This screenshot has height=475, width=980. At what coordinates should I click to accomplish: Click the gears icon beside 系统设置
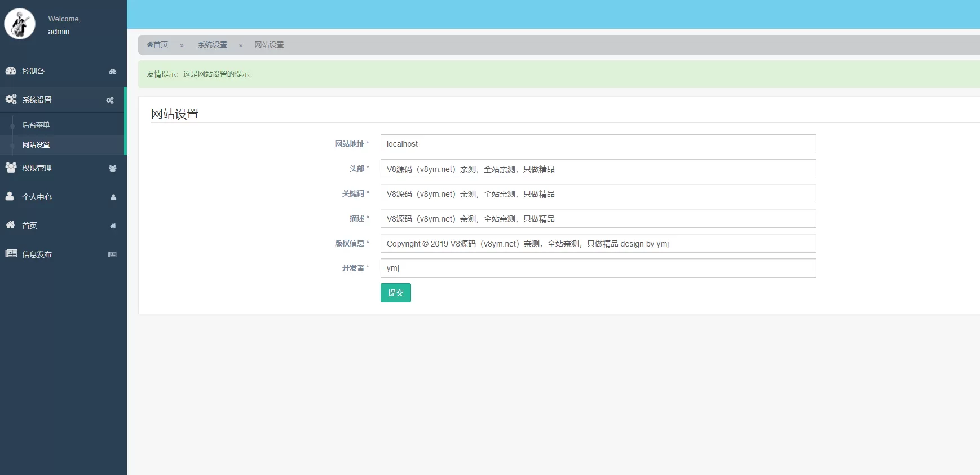tap(11, 99)
